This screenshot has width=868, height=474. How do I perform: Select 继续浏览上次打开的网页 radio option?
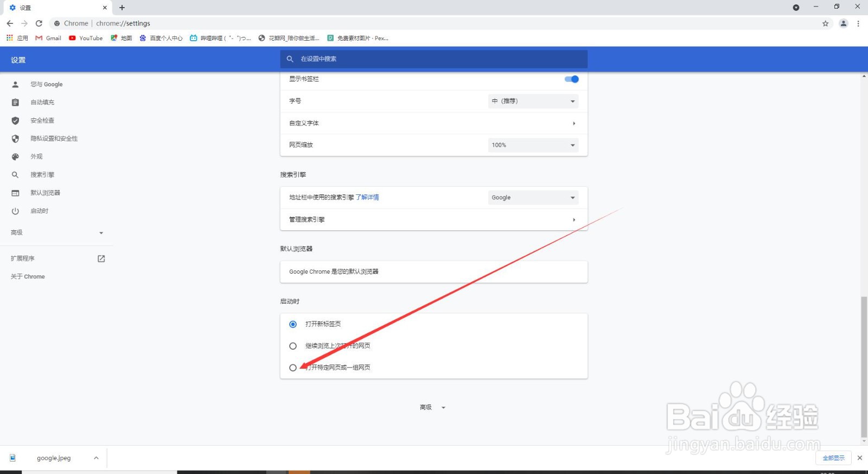point(293,346)
